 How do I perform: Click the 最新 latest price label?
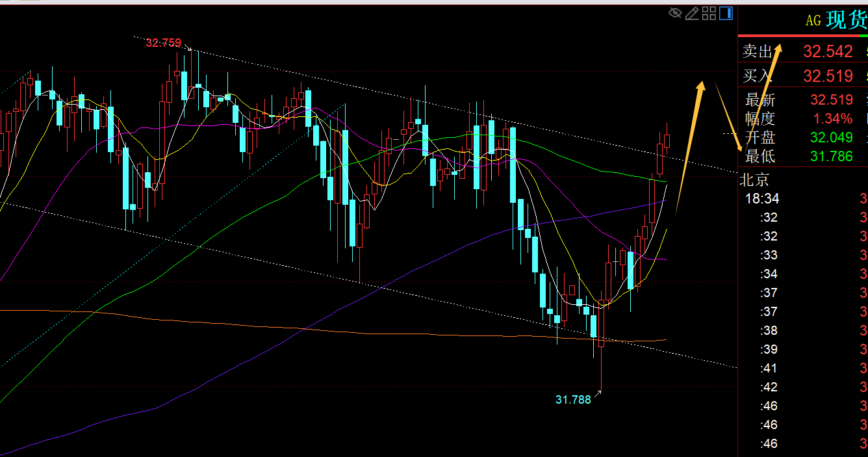(760, 100)
